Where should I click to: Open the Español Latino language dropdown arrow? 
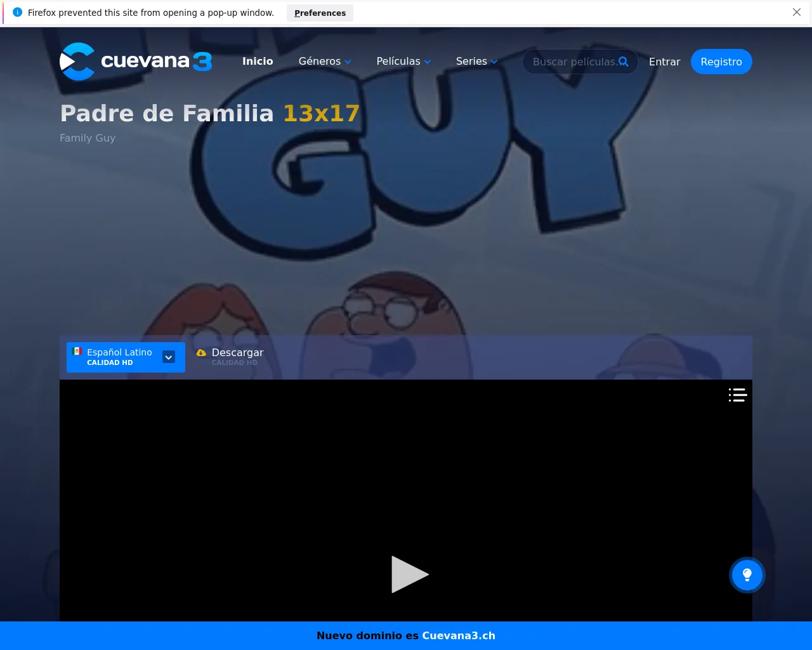[169, 357]
